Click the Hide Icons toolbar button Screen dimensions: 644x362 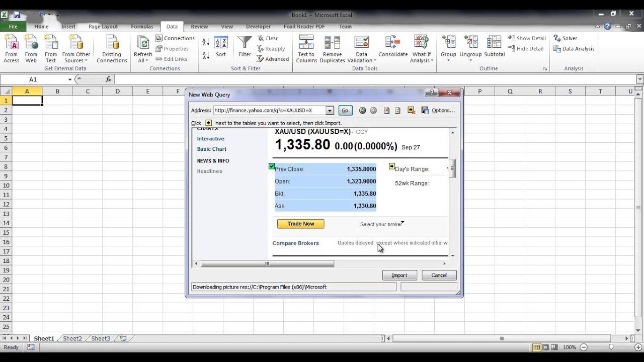coord(411,111)
